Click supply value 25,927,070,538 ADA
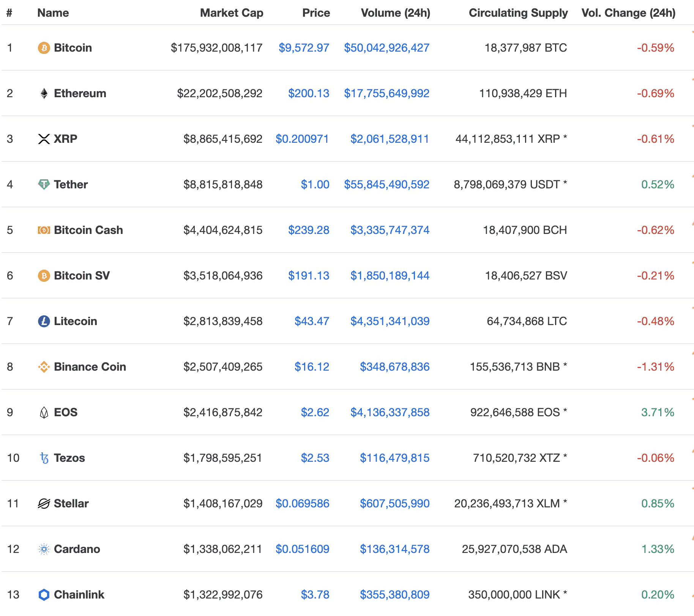The height and width of the screenshot is (616, 694). 514,549
